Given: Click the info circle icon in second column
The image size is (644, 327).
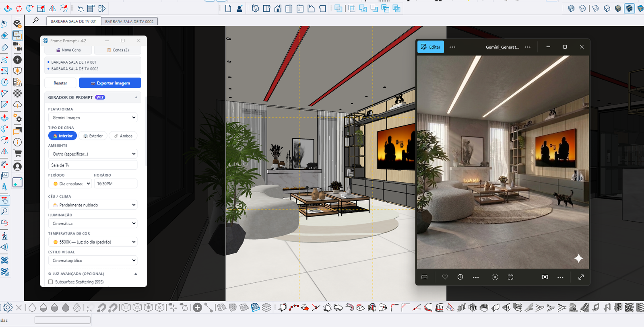Looking at the screenshot, I should click(x=17, y=142).
